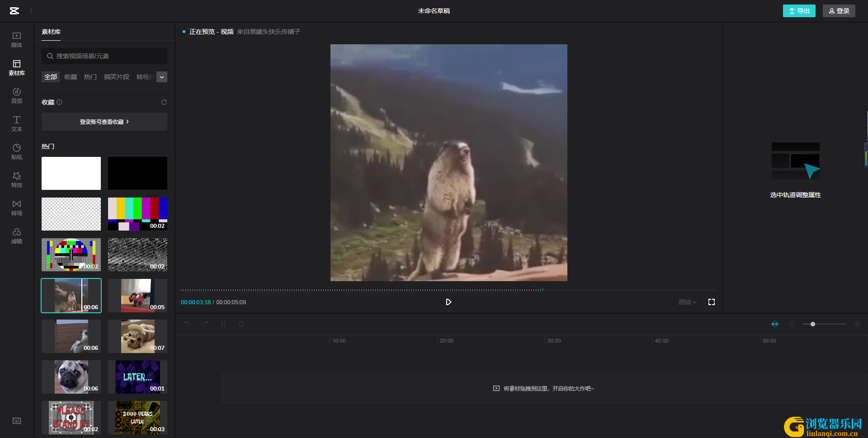Open the 特效 effects panel
This screenshot has width=868, height=438.
(x=17, y=180)
